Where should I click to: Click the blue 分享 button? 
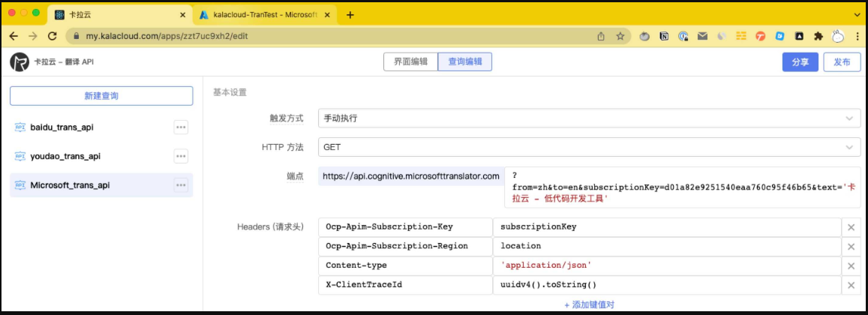[800, 62]
